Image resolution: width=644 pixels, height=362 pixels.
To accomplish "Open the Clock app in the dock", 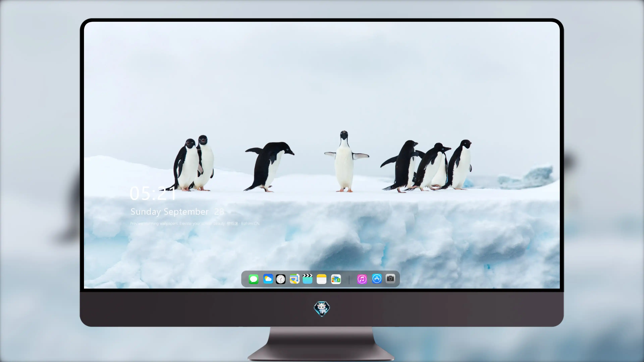I will pos(281,279).
